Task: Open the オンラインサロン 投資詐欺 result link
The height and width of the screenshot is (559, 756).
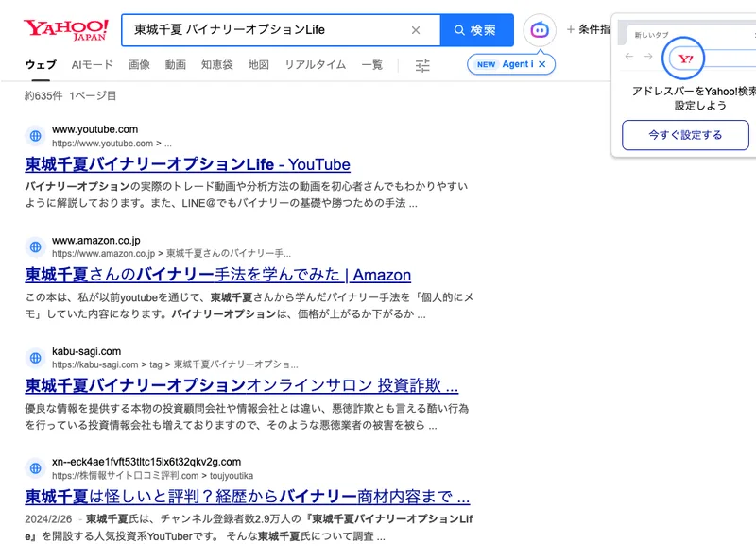Action: coord(242,385)
